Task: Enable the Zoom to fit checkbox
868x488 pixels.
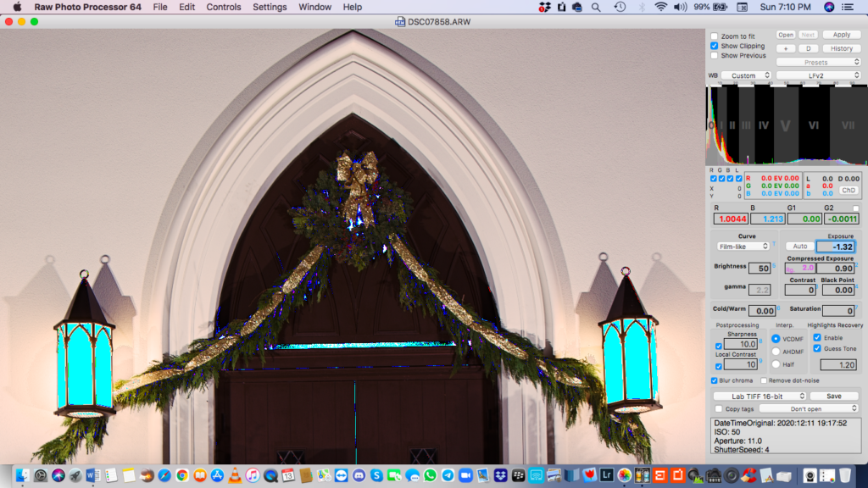Action: [x=714, y=36]
